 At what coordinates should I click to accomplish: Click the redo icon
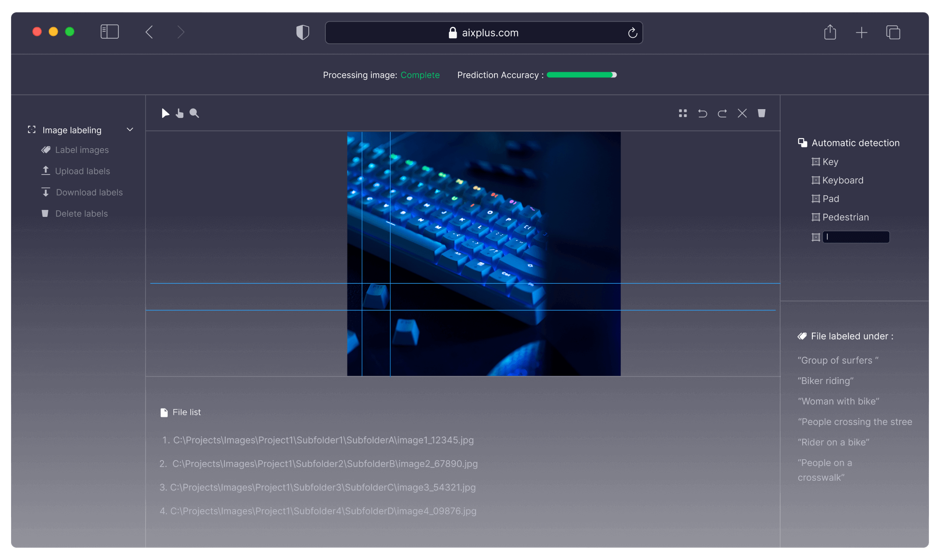pyautogui.click(x=723, y=113)
